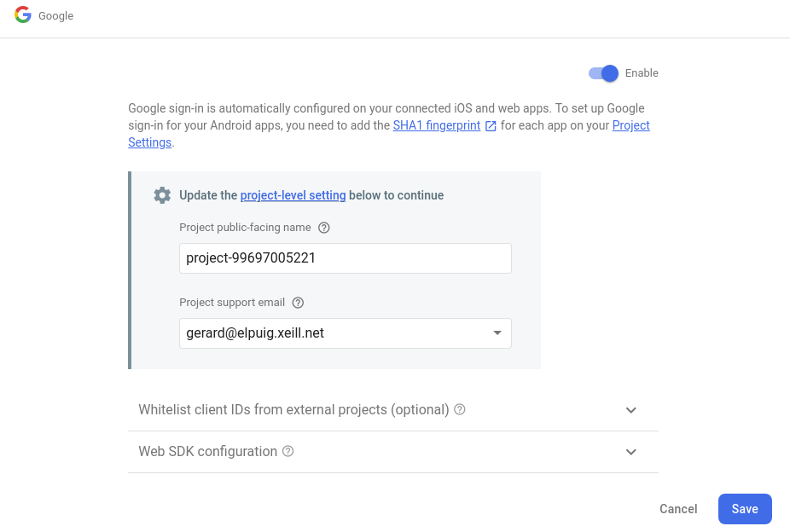Click help icon next to Project public-facing name
Image resolution: width=790 pixels, height=532 pixels.
(323, 228)
